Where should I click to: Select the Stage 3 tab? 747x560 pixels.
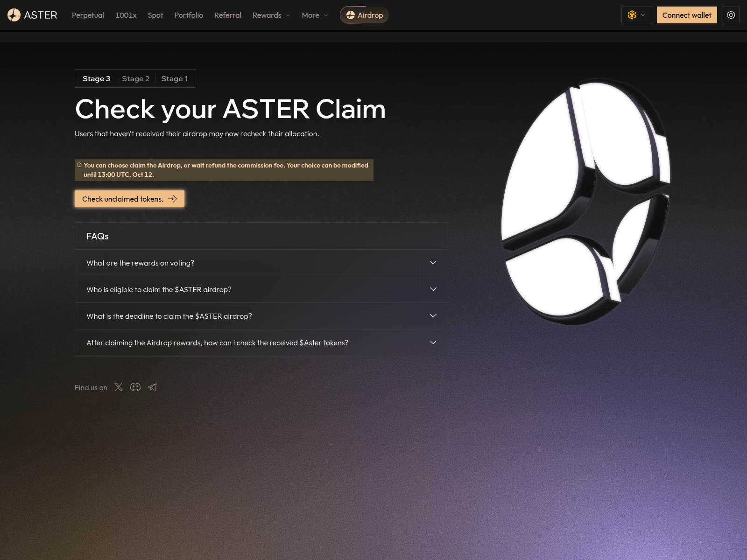point(96,78)
